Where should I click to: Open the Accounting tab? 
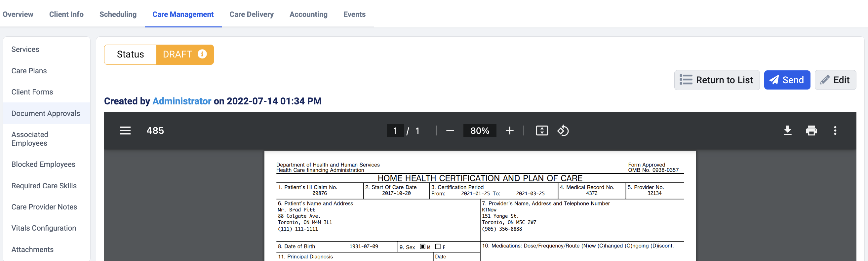(308, 14)
